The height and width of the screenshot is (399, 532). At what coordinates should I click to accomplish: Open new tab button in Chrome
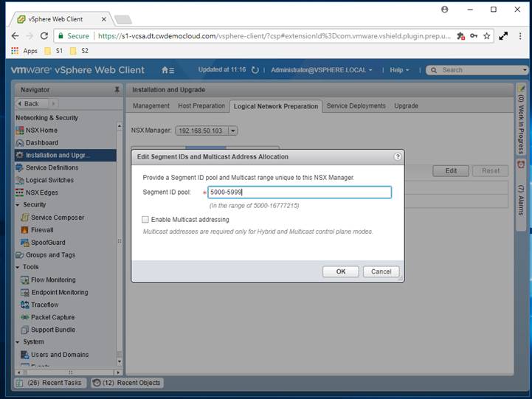(x=123, y=20)
